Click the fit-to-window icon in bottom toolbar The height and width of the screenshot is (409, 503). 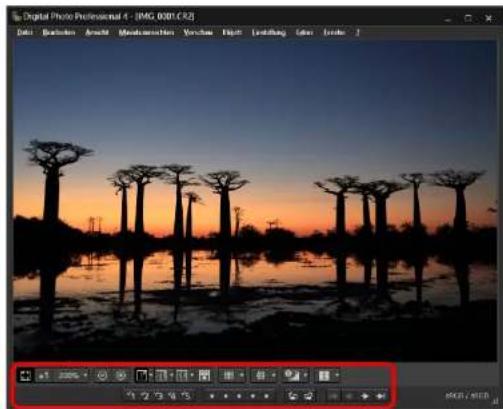25,376
